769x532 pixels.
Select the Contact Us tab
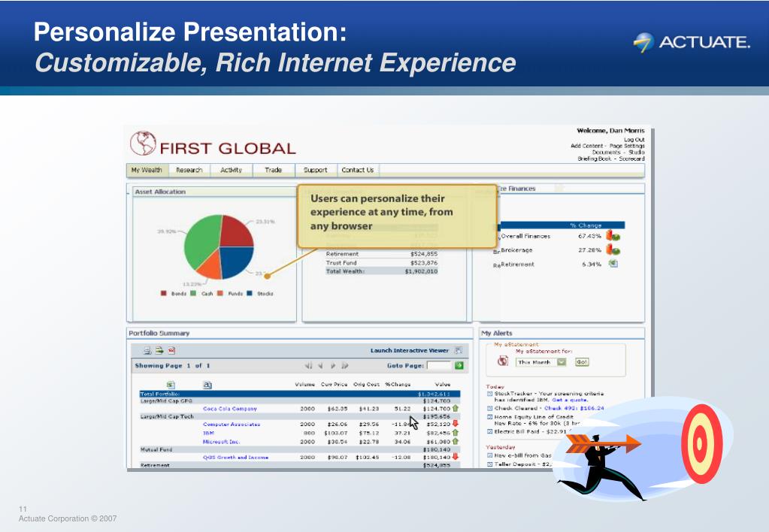pos(358,170)
